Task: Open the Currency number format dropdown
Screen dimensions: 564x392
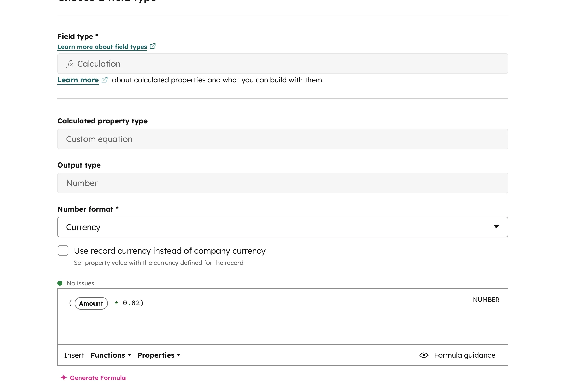Action: [282, 227]
